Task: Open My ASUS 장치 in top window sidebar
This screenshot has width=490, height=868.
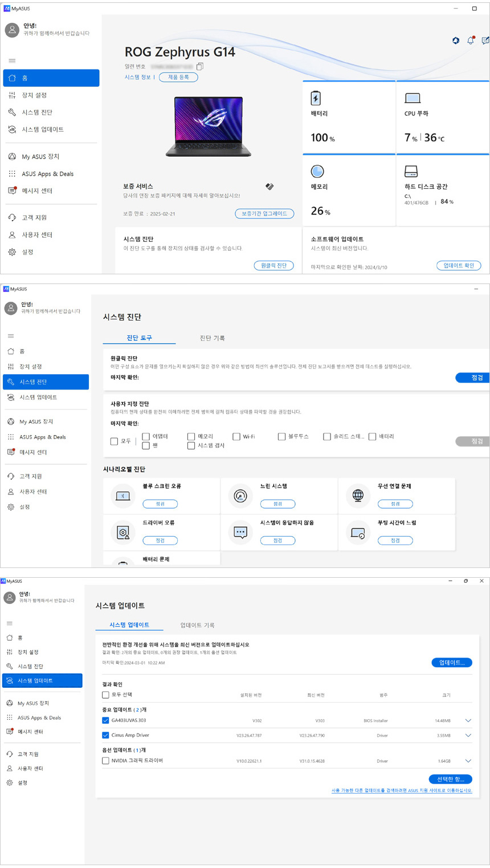Action: coord(51,156)
